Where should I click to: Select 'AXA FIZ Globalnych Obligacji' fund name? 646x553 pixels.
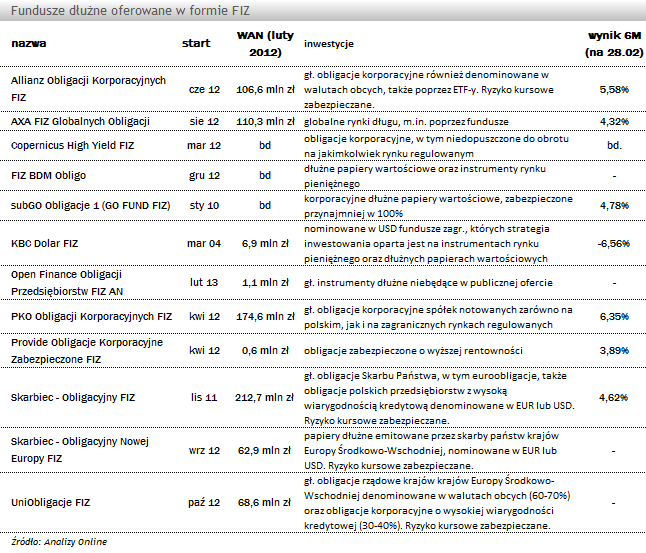(x=80, y=121)
